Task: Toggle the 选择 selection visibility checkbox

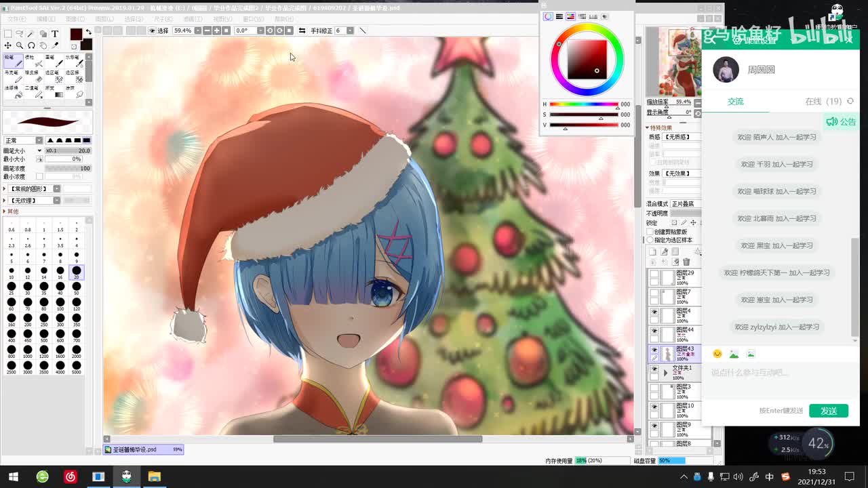Action: 152,30
